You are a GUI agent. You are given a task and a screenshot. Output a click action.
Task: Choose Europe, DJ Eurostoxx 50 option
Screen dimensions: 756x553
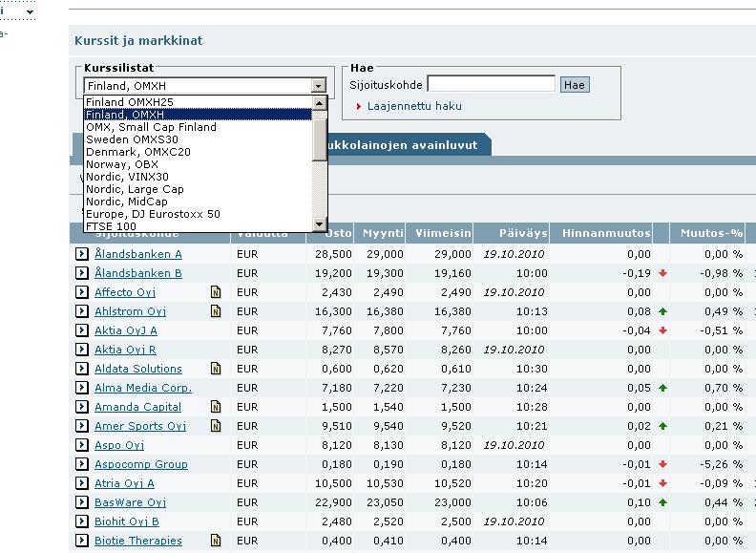click(199, 214)
